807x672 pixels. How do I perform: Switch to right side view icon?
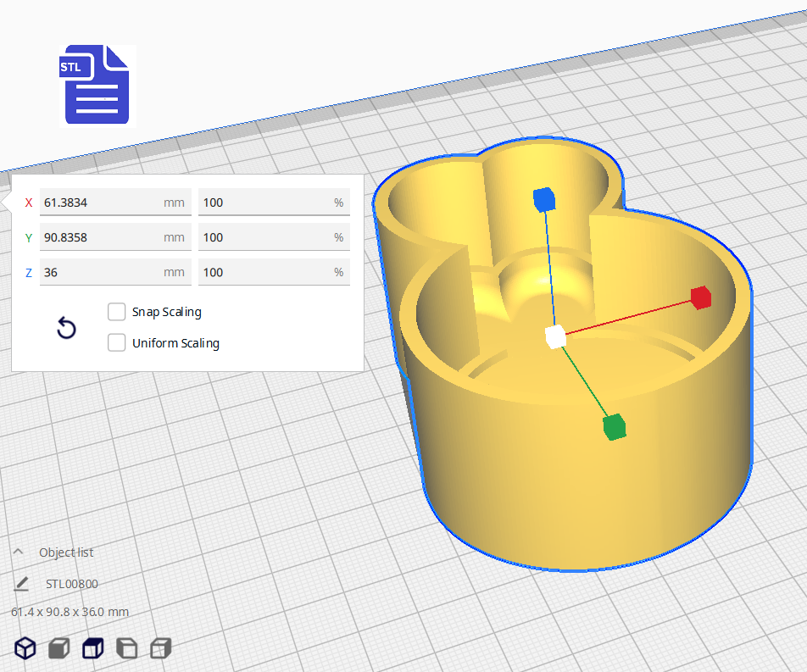159,649
